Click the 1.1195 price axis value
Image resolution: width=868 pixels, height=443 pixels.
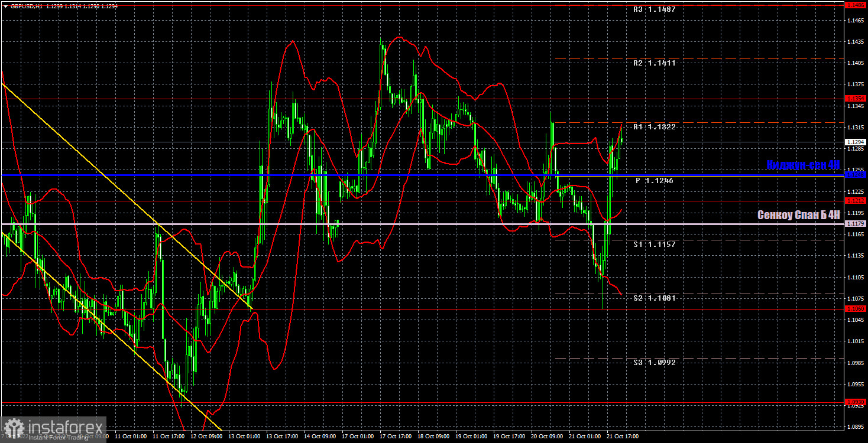tap(856, 213)
